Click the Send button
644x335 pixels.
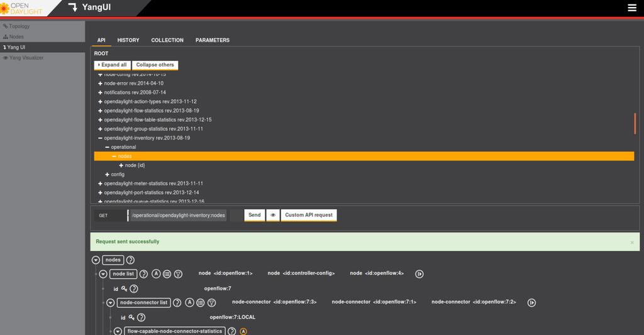click(x=255, y=215)
